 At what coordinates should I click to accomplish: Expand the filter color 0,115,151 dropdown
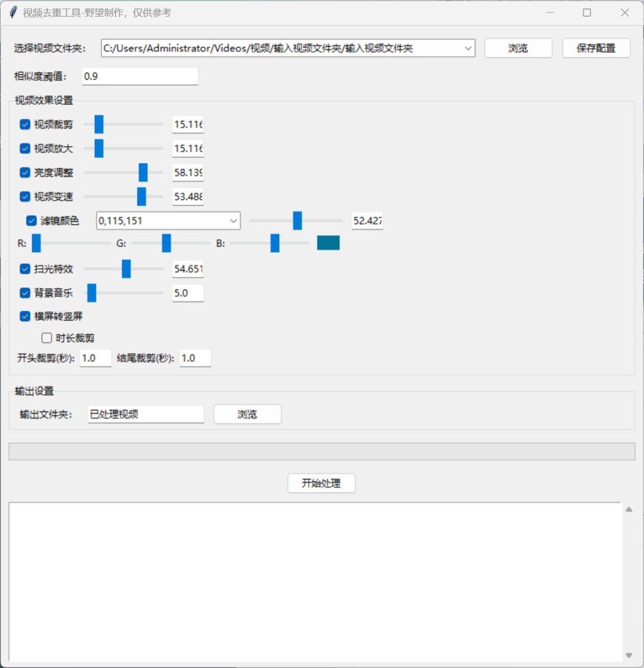(x=233, y=220)
